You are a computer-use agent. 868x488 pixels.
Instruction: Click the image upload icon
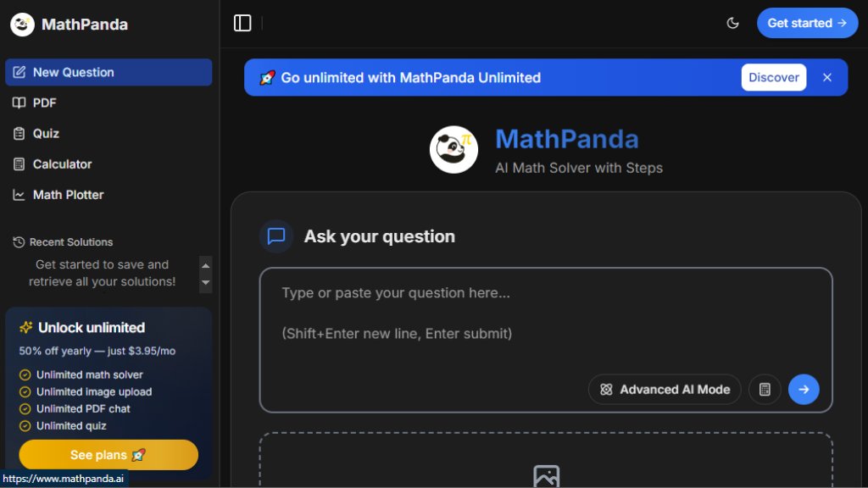(547, 476)
